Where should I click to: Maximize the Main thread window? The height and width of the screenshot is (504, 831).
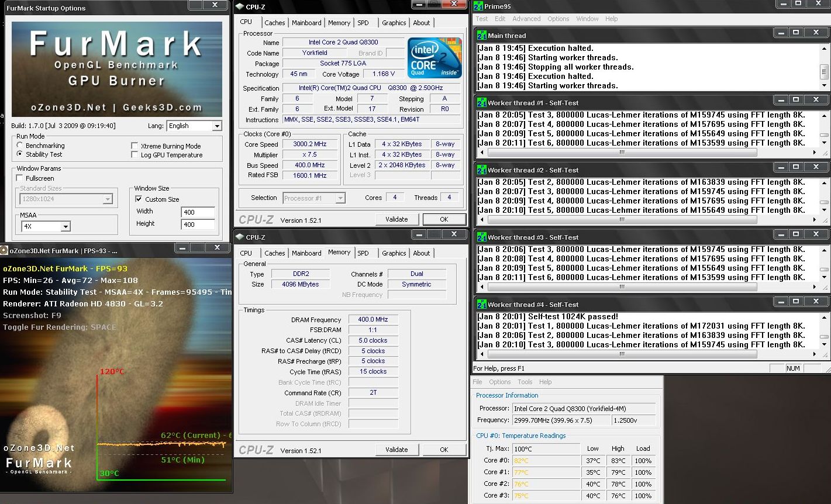pyautogui.click(x=795, y=33)
